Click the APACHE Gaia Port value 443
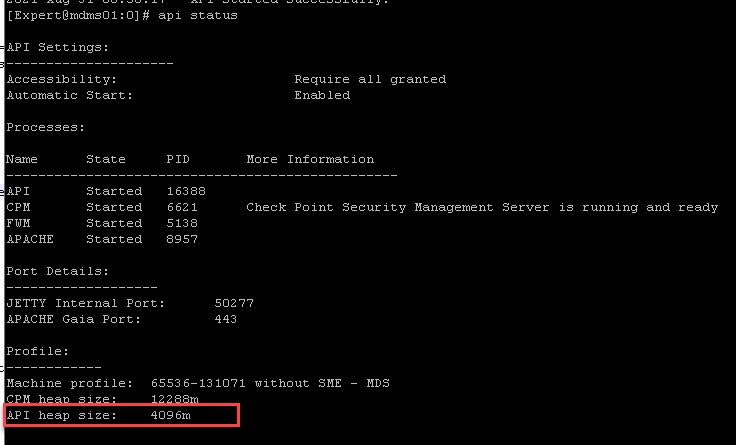736x445 pixels. (x=226, y=319)
